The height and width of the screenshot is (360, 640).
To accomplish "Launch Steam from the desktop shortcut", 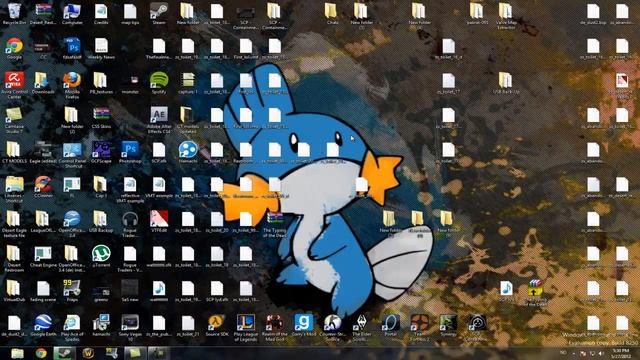I will 159,14.
